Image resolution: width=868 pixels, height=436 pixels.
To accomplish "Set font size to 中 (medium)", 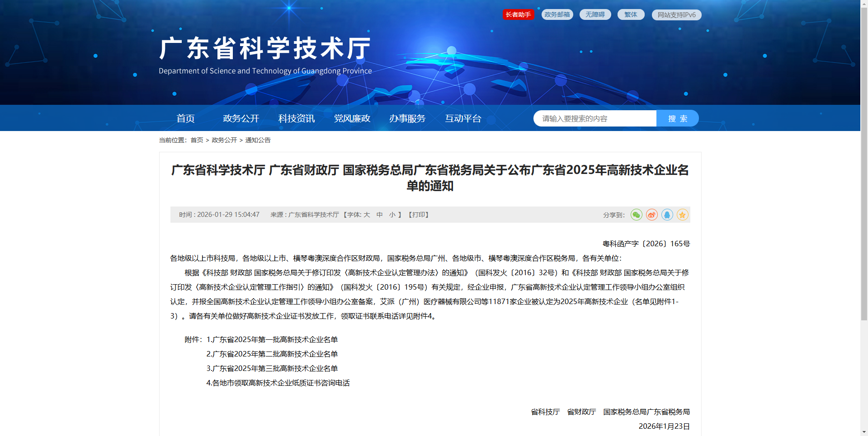I will 379,215.
